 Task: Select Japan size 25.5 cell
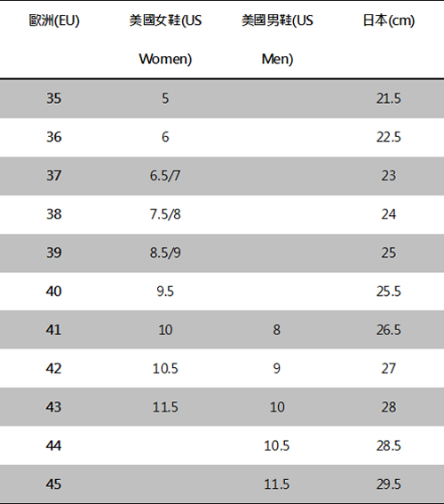pyautogui.click(x=388, y=292)
